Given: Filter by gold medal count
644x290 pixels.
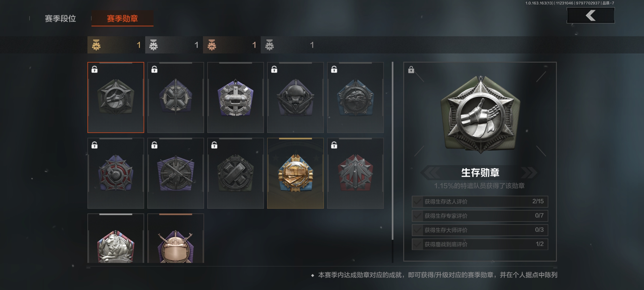Looking at the screenshot, I should tap(116, 45).
